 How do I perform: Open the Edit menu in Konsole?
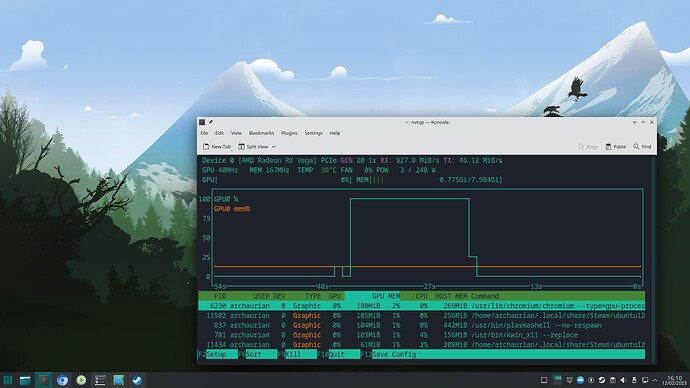220,133
